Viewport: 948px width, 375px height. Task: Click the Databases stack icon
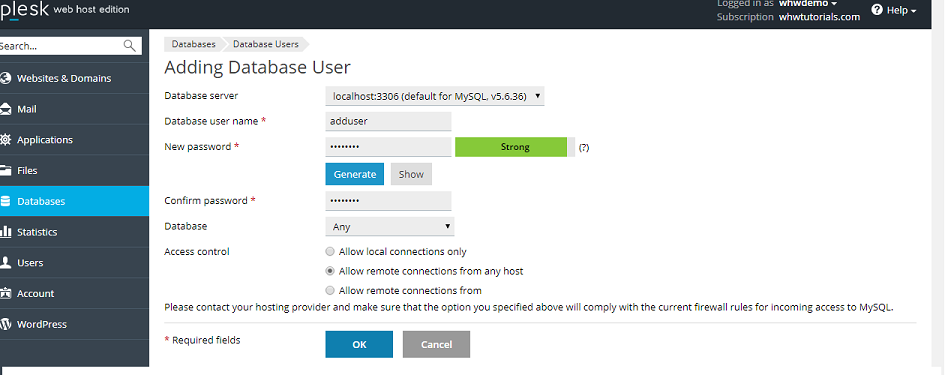[5, 201]
